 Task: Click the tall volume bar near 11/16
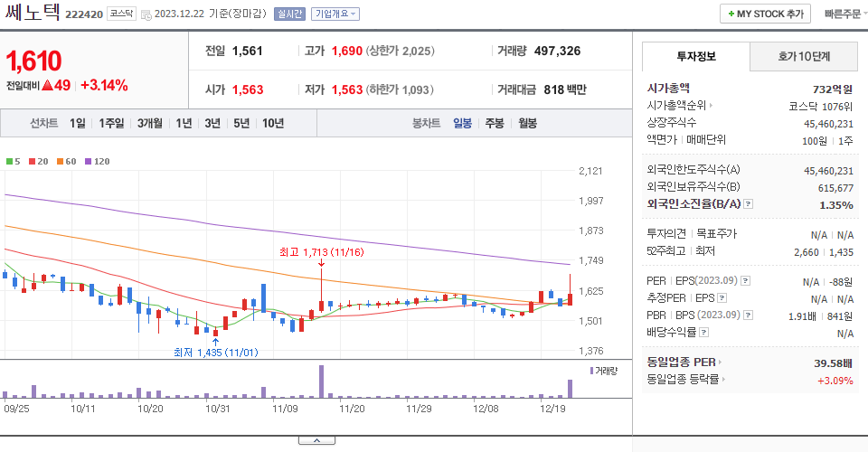click(x=321, y=381)
